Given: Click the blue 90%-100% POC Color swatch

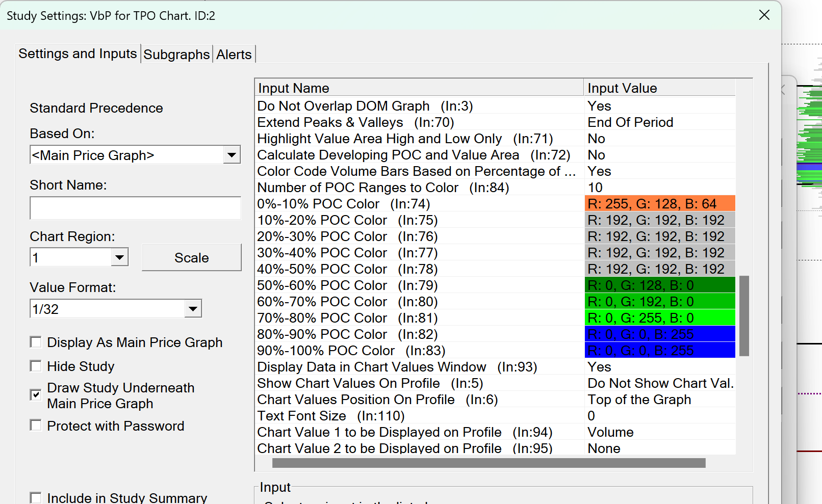Looking at the screenshot, I should (659, 351).
